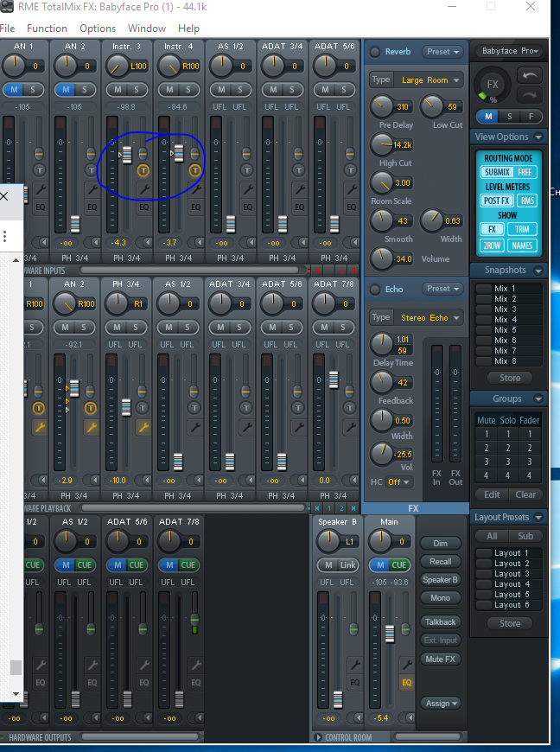Select the Sub layout preset tab
This screenshot has width=560, height=752.
coord(525,536)
